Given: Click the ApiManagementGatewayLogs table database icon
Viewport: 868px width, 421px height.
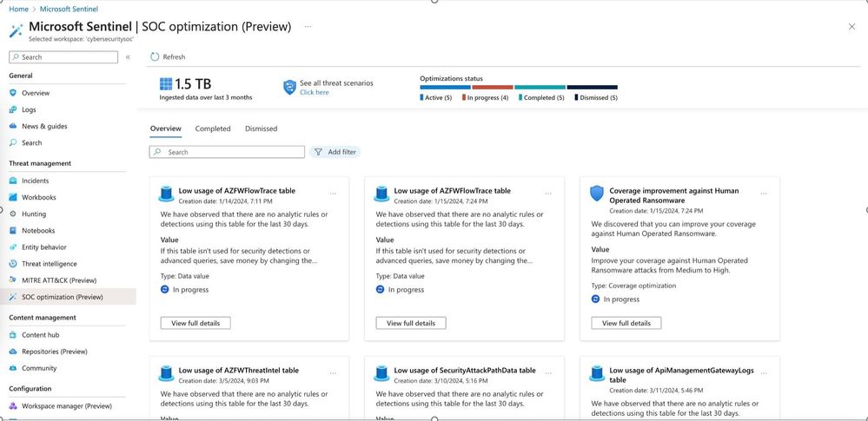Looking at the screenshot, I should tap(597, 373).
